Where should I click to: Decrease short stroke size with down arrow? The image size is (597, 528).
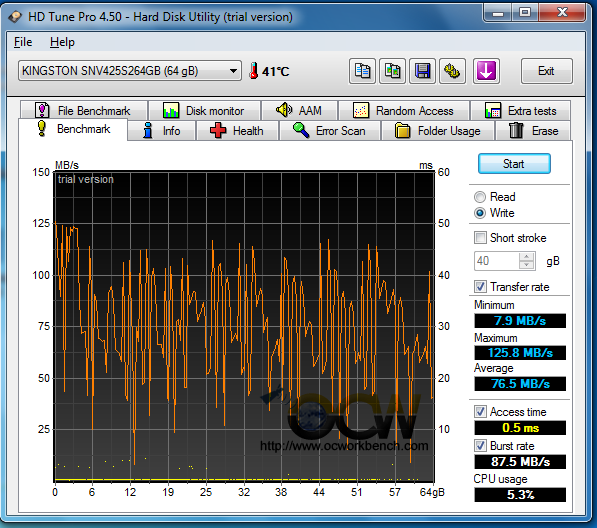pos(527,265)
